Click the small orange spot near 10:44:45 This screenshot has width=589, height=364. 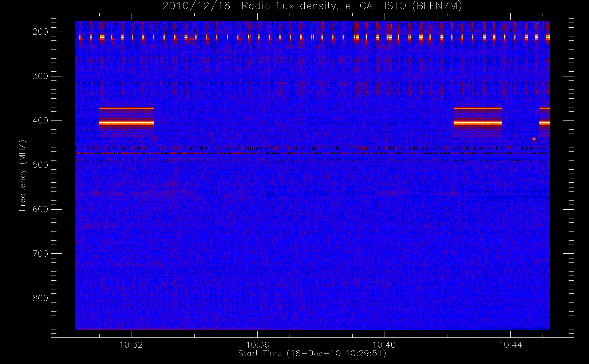534,139
